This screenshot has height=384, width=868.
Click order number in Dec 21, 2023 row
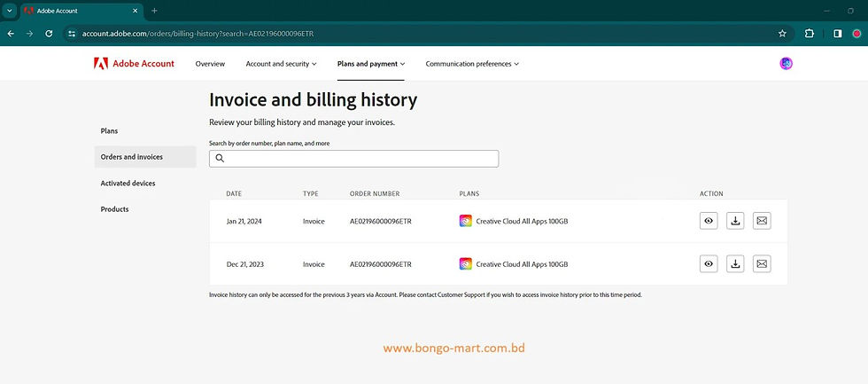(x=381, y=264)
